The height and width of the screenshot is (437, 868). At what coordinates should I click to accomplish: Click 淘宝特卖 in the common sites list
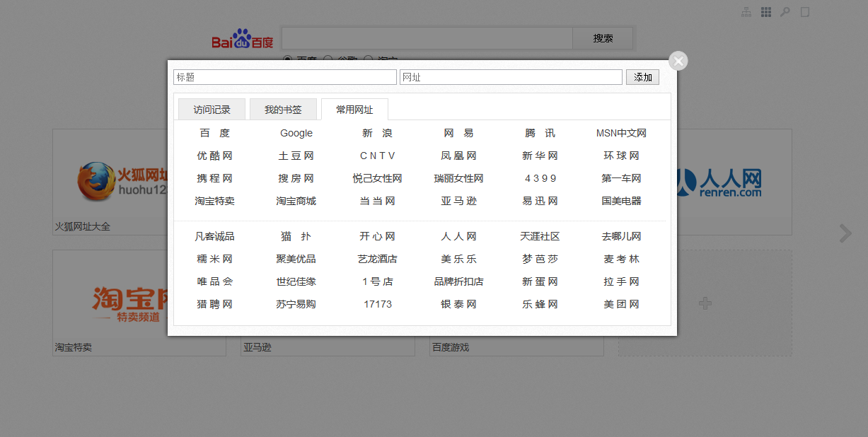(x=215, y=201)
